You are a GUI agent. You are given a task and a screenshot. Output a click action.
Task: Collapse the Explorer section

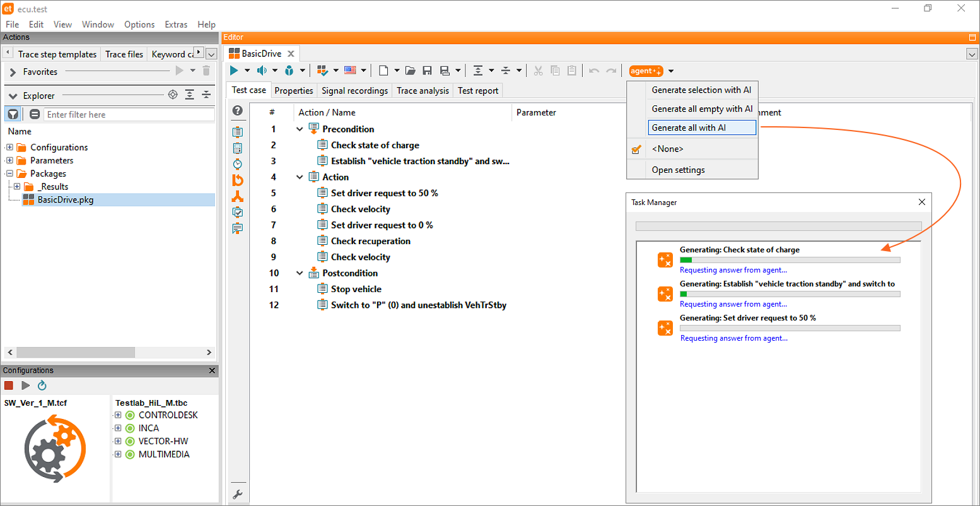(x=13, y=96)
